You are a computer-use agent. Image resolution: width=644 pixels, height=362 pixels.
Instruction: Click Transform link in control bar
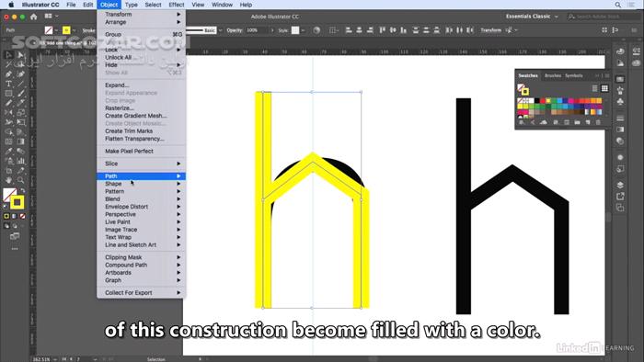click(490, 30)
